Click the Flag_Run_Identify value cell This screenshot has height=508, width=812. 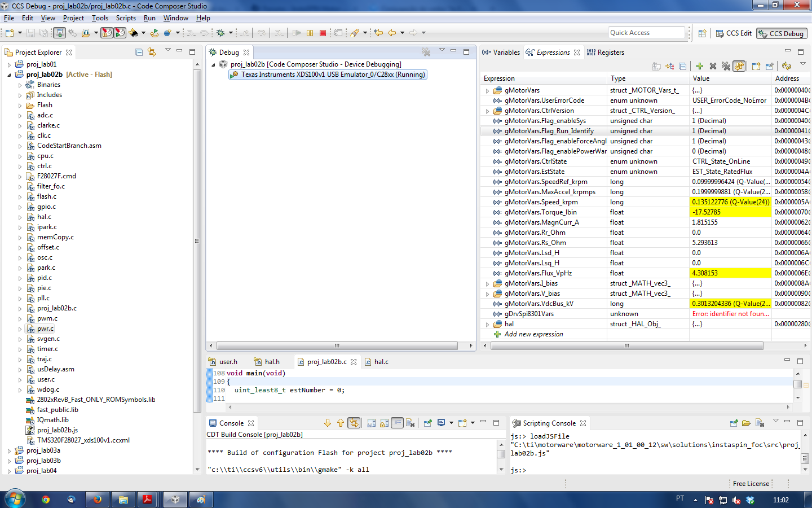click(x=730, y=131)
